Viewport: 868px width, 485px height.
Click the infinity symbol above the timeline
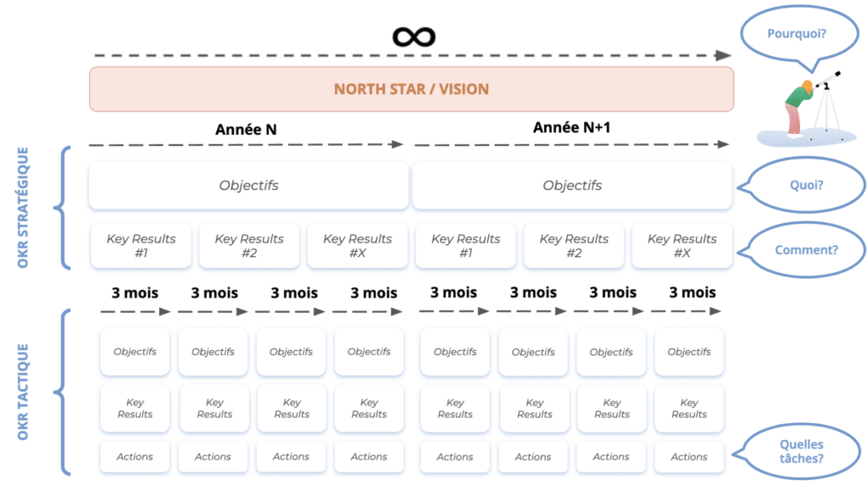[414, 37]
